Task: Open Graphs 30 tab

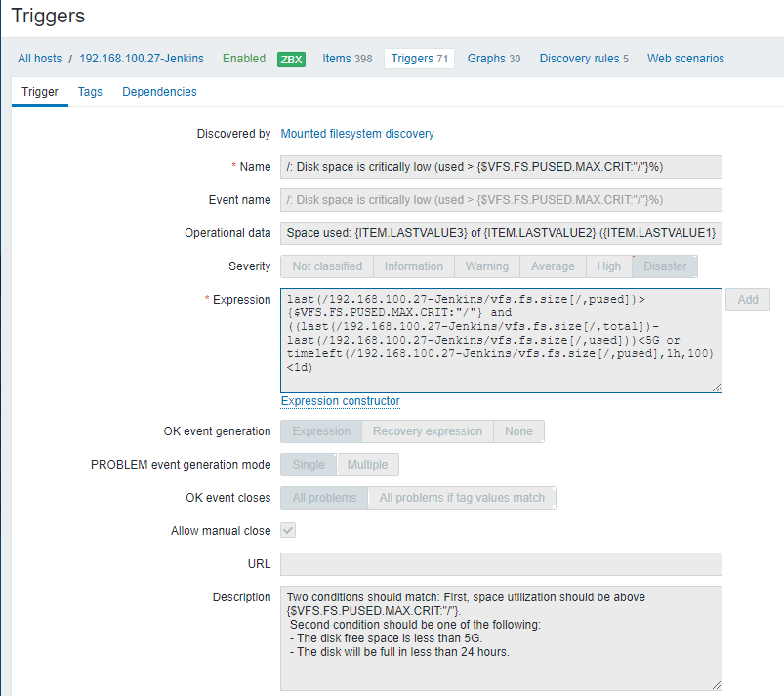Action: [x=493, y=59]
